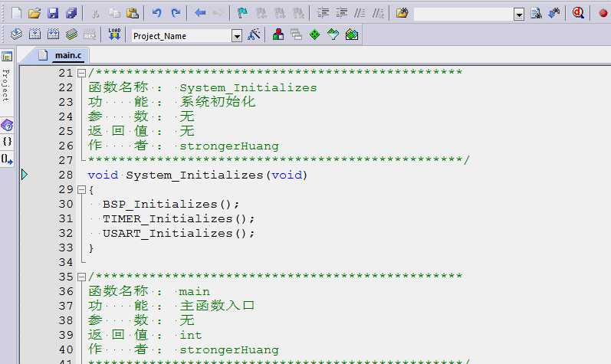The width and height of the screenshot is (611, 364).
Task: Open Options for Target with the wand icon
Action: pyautogui.click(x=254, y=34)
